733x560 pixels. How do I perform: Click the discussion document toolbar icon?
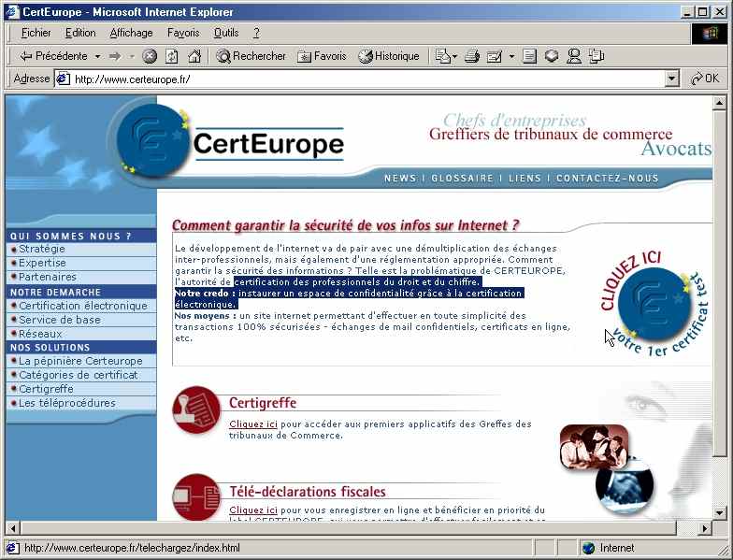pyautogui.click(x=529, y=56)
